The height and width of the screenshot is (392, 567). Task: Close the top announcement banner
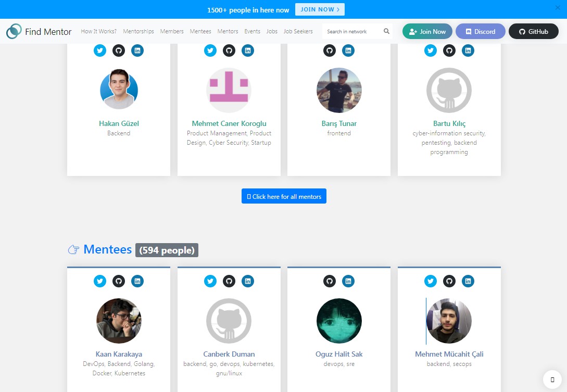pyautogui.click(x=558, y=8)
